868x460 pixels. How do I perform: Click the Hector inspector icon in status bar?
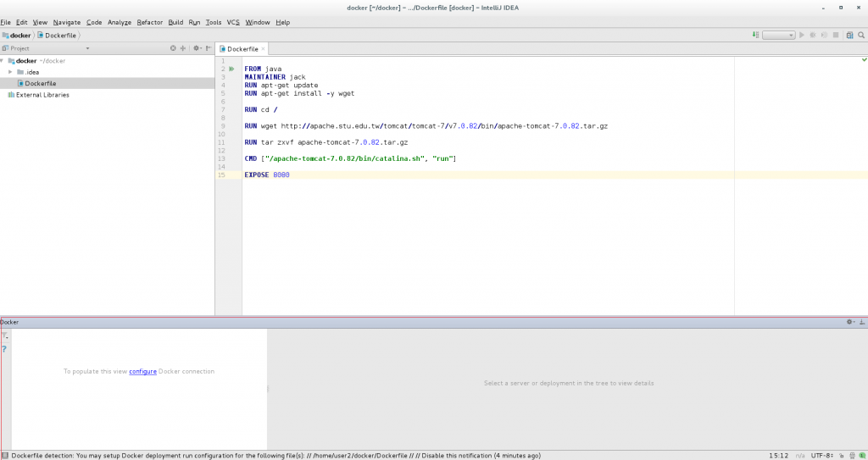[853, 456]
